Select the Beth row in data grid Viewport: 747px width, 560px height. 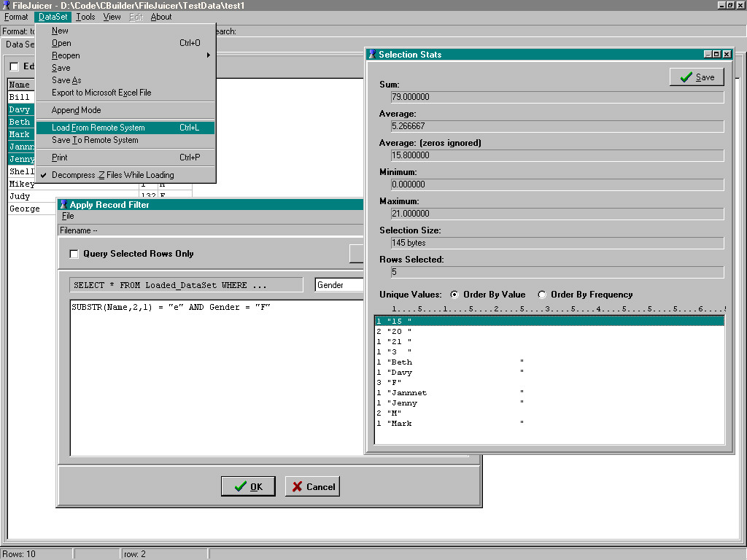coord(21,122)
